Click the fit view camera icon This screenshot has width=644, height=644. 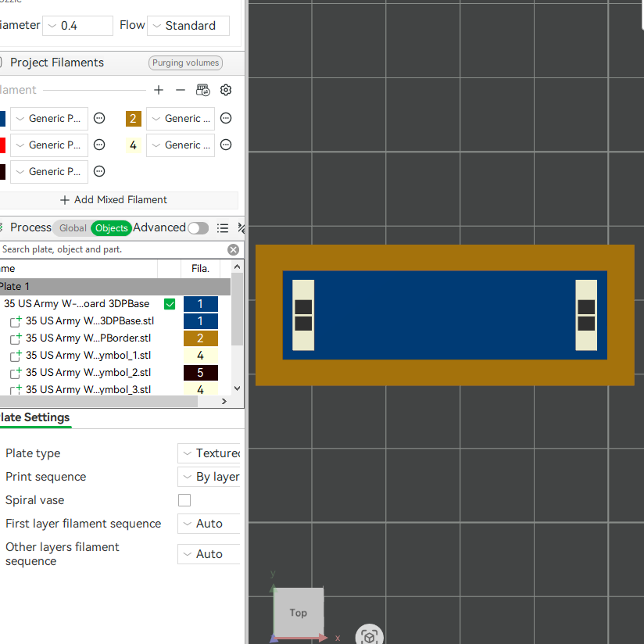pos(369,636)
